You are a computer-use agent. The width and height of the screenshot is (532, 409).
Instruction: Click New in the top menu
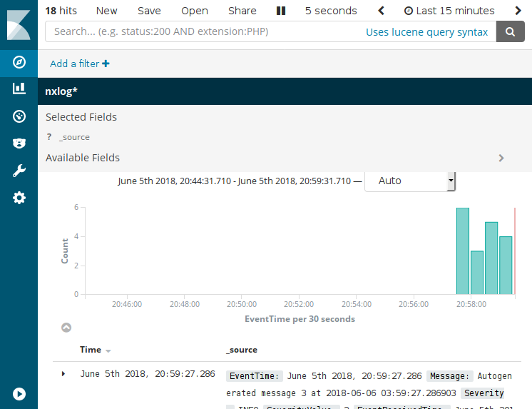pos(106,11)
